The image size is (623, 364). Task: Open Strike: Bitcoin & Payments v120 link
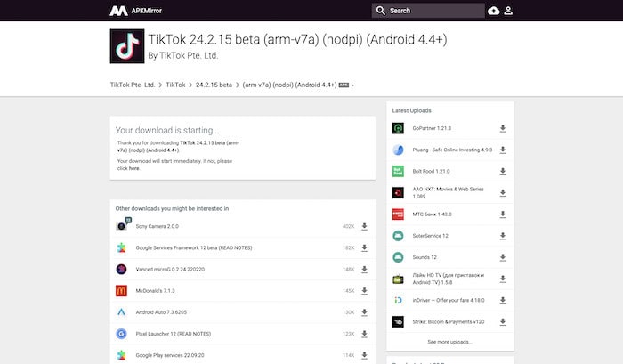449,321
